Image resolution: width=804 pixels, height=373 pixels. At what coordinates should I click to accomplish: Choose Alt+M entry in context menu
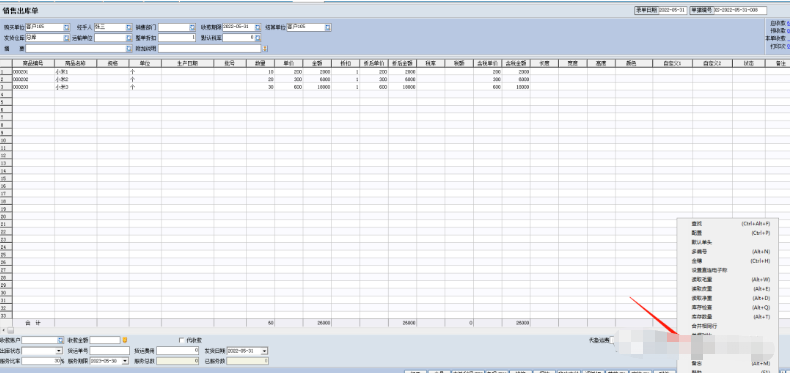728,363
